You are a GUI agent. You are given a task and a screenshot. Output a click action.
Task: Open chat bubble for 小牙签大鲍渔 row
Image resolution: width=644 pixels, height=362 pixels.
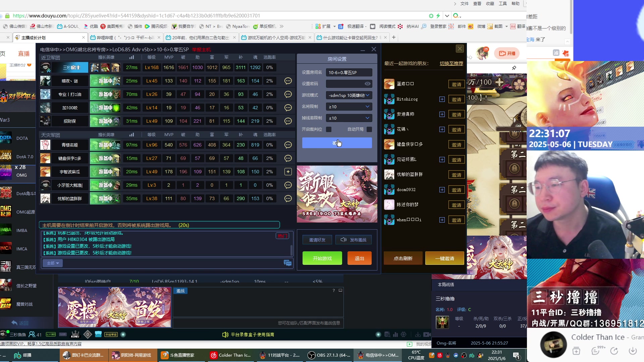coord(288,185)
